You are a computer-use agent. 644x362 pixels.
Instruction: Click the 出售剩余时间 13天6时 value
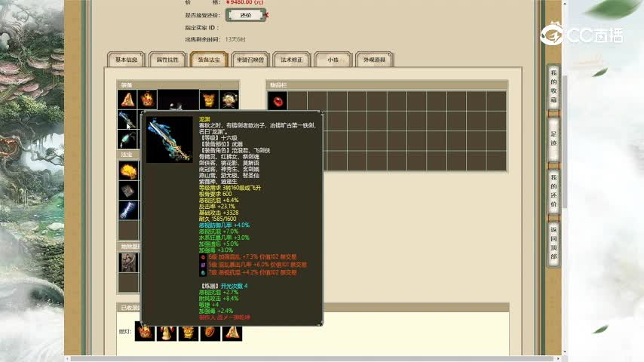click(235, 39)
